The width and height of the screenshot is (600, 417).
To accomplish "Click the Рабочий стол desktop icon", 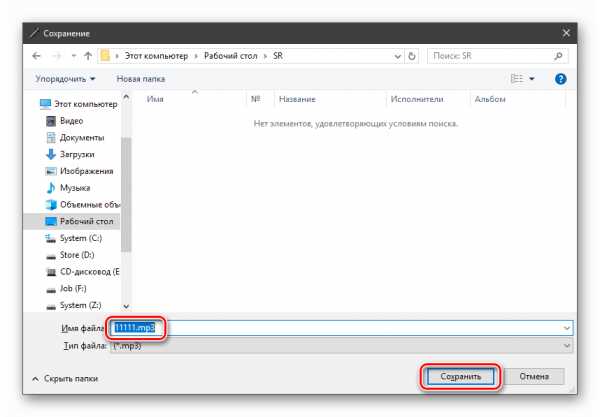I will pos(51,222).
